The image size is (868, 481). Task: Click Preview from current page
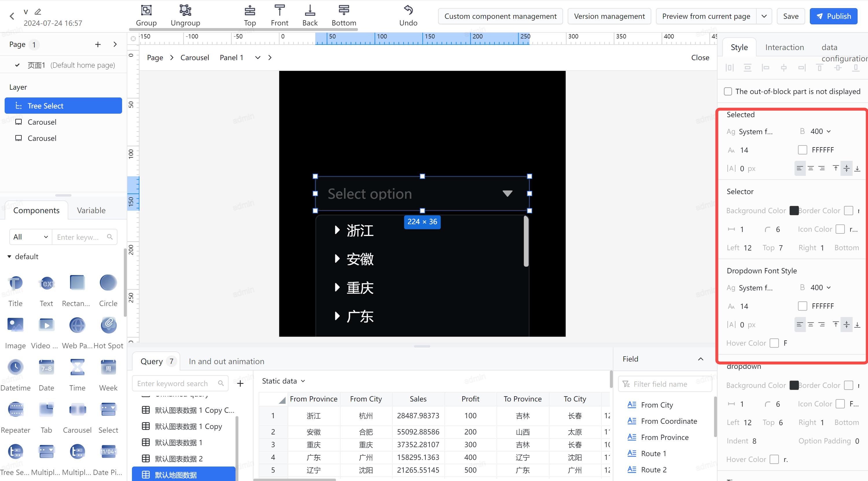(x=706, y=16)
